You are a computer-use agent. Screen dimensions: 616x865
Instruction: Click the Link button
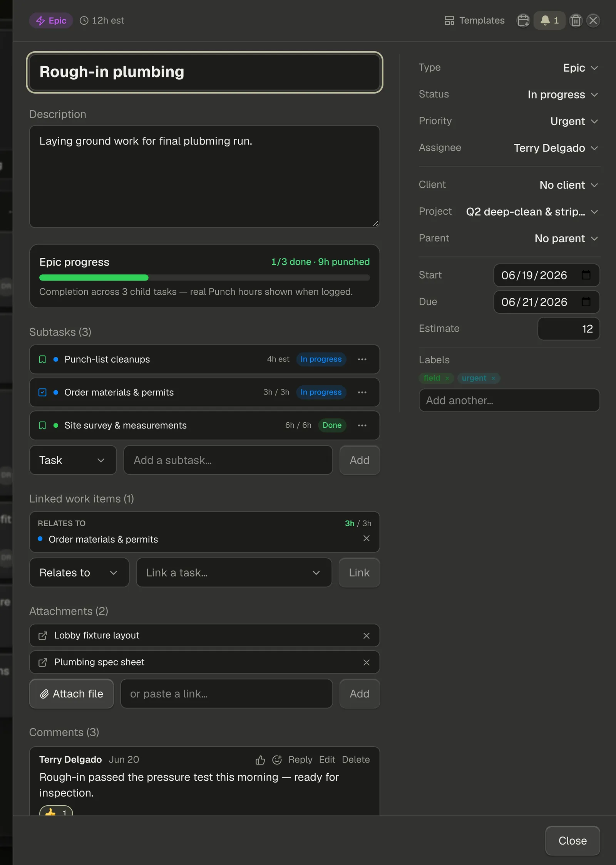[x=359, y=573]
